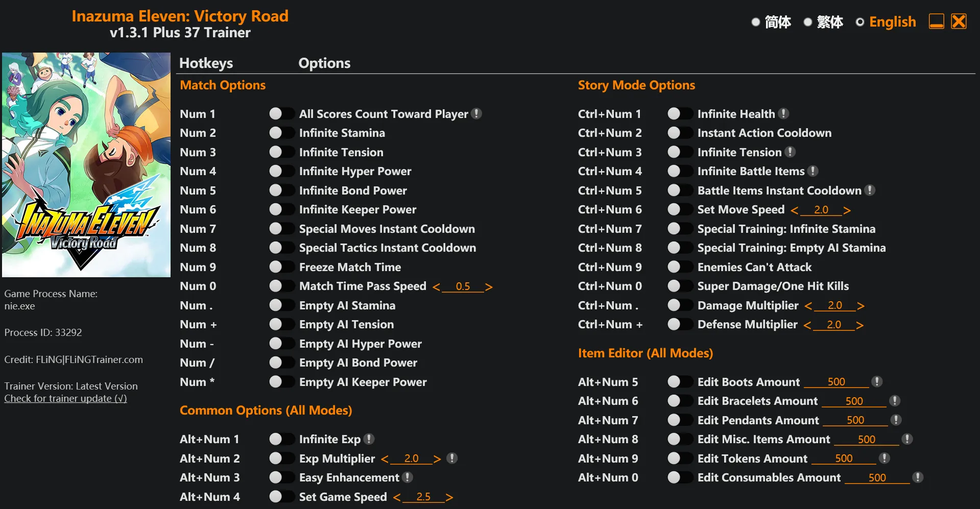The width and height of the screenshot is (980, 509).
Task: Open the Check for trainer update link
Action: tap(65, 398)
